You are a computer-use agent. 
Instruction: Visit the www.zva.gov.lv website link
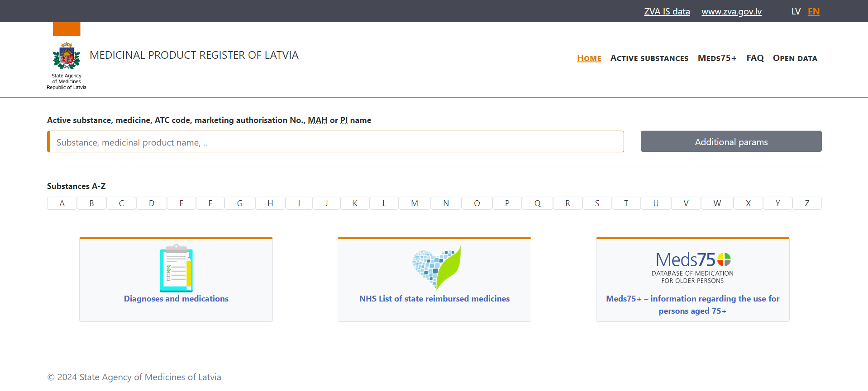click(x=731, y=11)
